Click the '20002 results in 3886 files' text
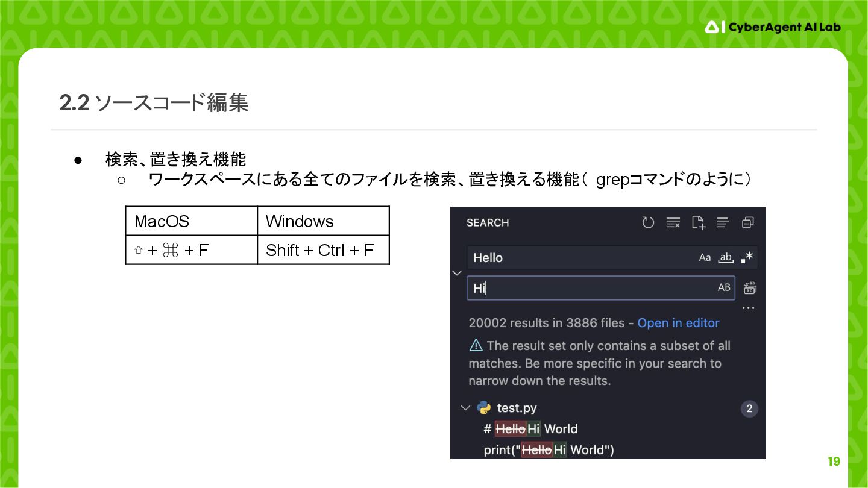The image size is (868, 488). point(547,323)
